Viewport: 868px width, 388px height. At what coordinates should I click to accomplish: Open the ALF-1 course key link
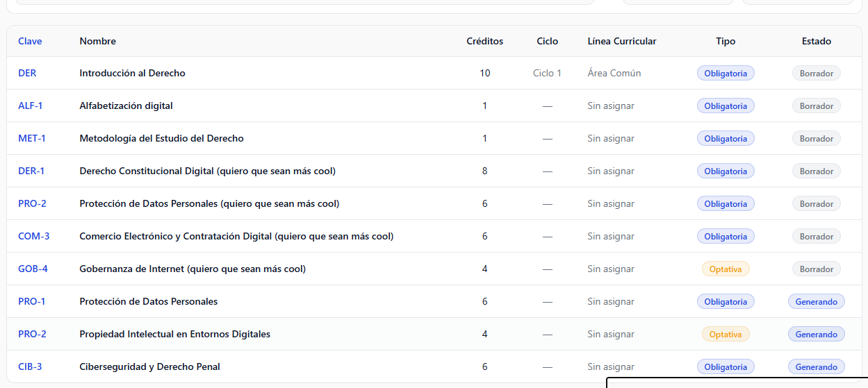click(31, 106)
